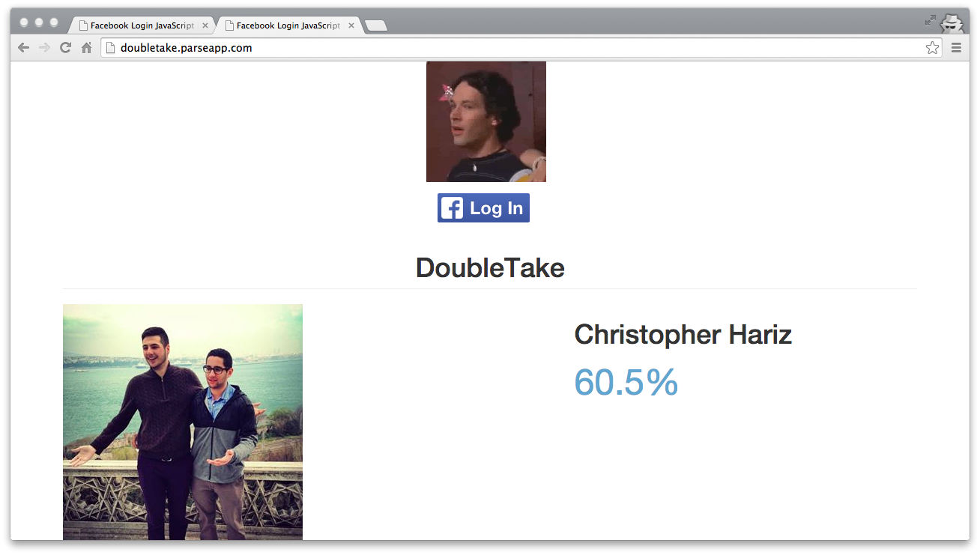Focus the doubletake.parseapp.com address field
The width and height of the screenshot is (980, 555).
(x=517, y=48)
